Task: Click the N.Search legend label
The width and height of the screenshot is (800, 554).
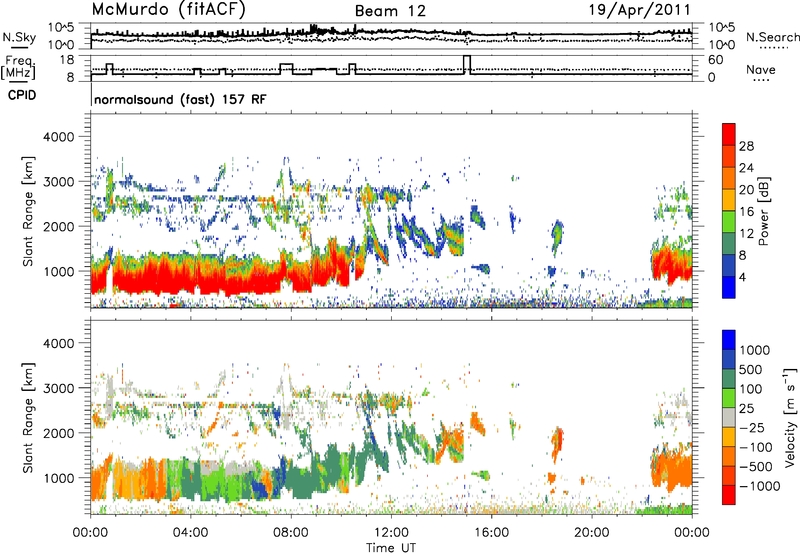Action: pyautogui.click(x=773, y=37)
